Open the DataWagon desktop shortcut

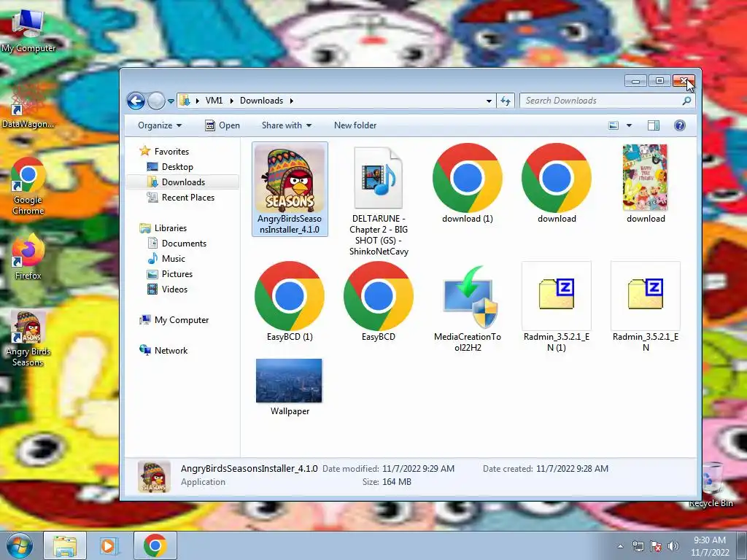tap(28, 106)
